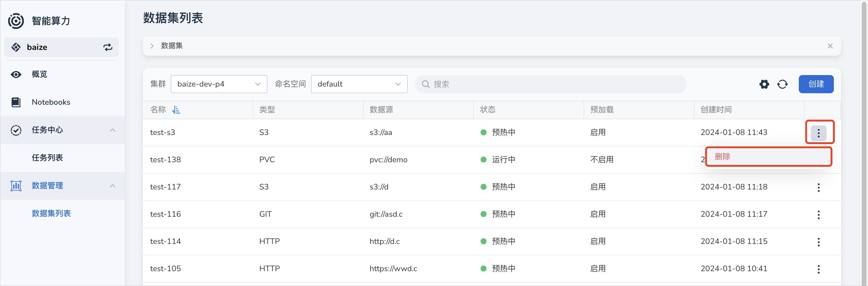The width and height of the screenshot is (868, 286).
Task: Switch workspace using baize swap icon
Action: pos(108,47)
